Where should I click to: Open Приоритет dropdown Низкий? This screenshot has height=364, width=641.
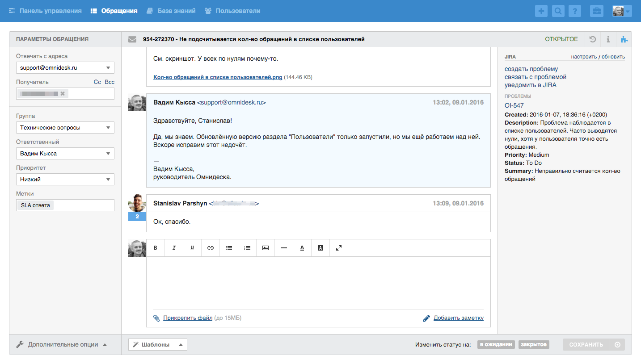(65, 180)
